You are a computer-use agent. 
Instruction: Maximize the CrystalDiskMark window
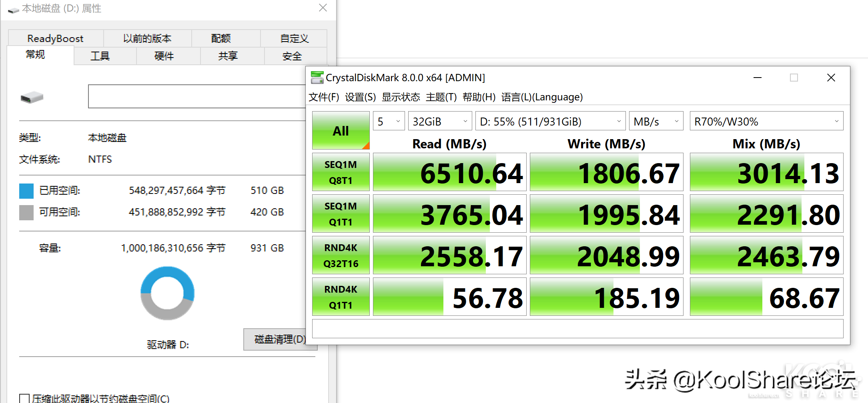pos(794,78)
